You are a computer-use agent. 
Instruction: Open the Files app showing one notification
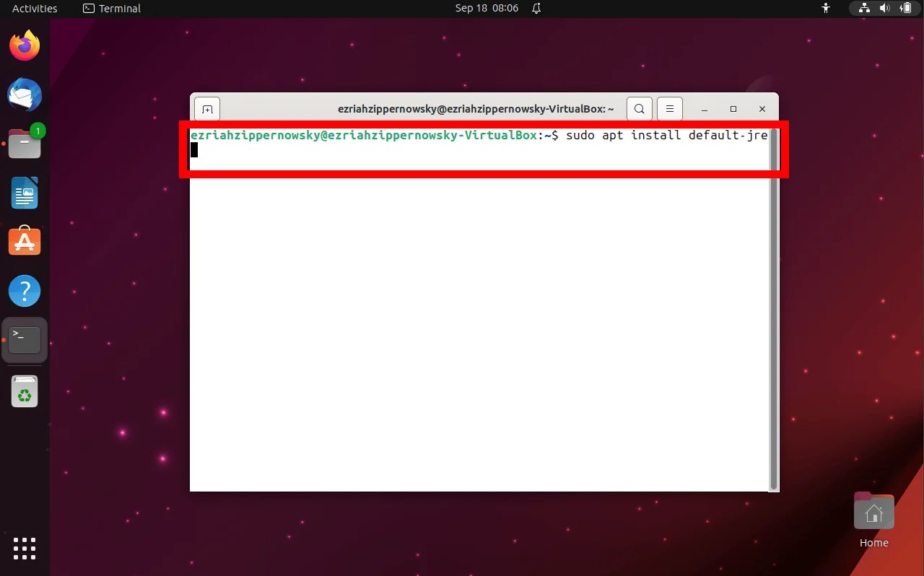25,144
